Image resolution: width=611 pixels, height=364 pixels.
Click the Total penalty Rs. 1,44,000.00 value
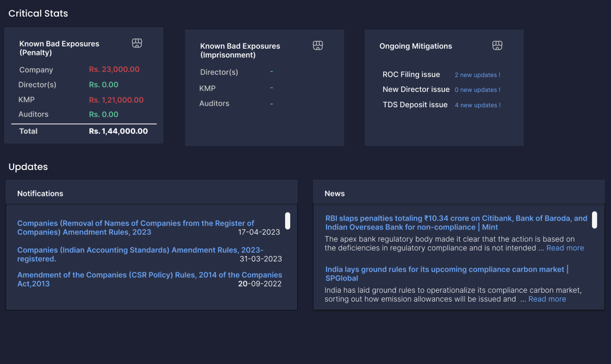click(x=118, y=131)
